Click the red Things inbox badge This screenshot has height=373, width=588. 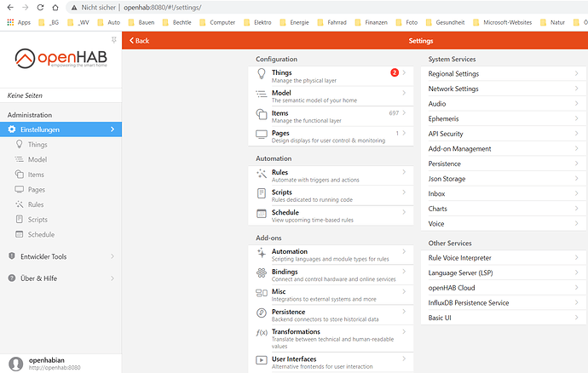tap(395, 72)
